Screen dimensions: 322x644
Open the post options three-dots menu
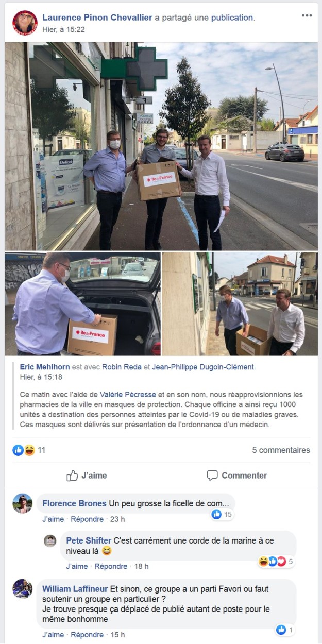tap(307, 15)
